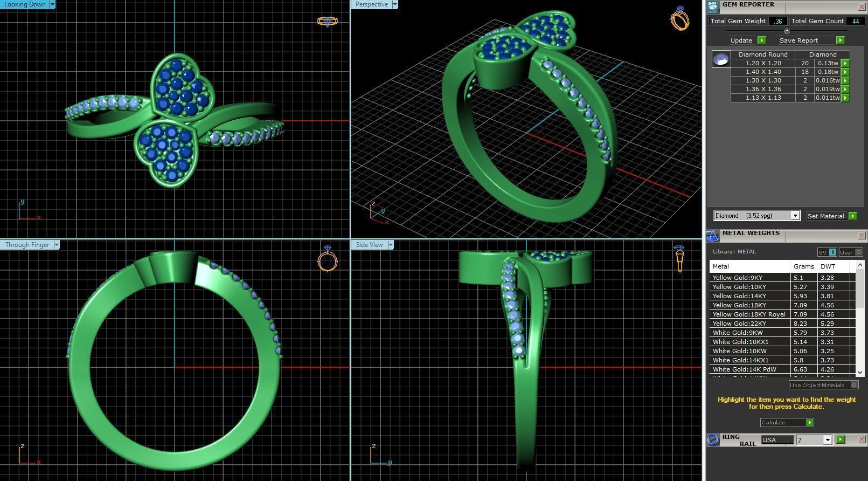Click the Metal column header

click(x=749, y=266)
